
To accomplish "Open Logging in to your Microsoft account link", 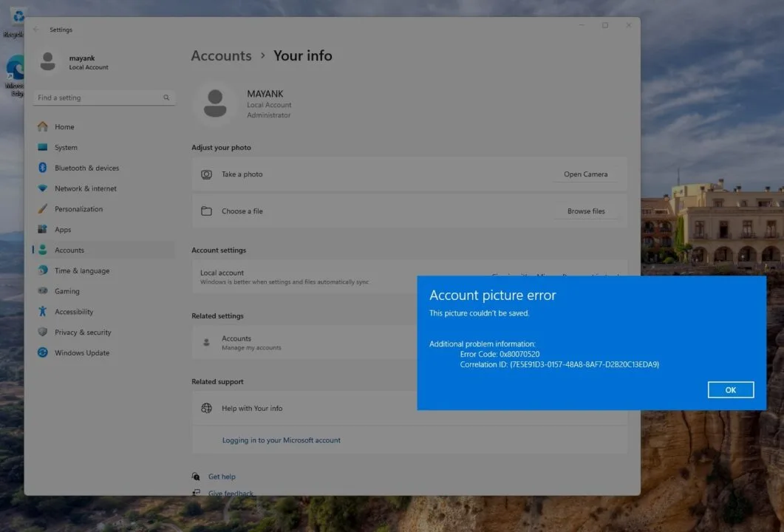I will pyautogui.click(x=281, y=440).
